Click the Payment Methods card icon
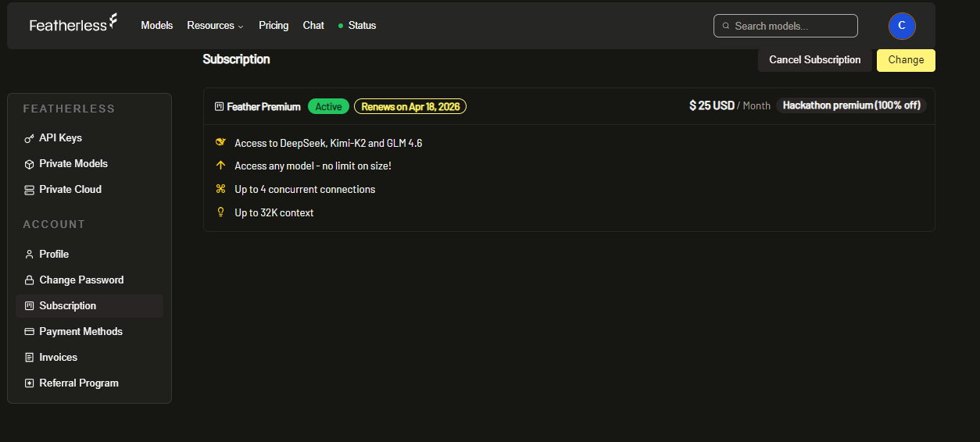980x442 pixels. tap(29, 332)
